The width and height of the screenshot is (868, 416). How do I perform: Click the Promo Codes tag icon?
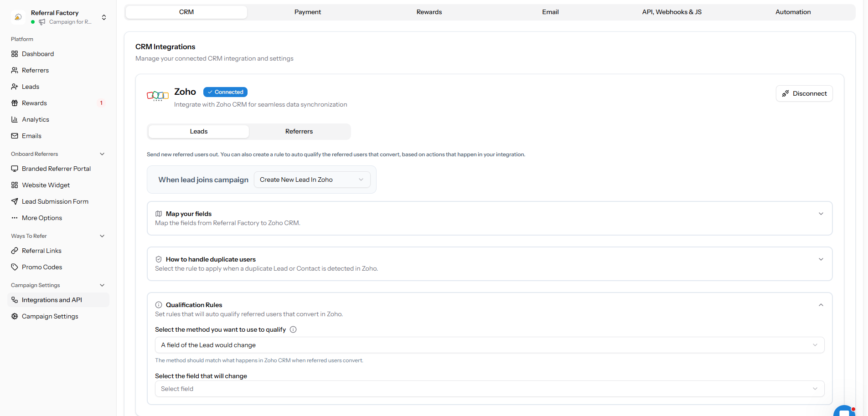(x=15, y=267)
